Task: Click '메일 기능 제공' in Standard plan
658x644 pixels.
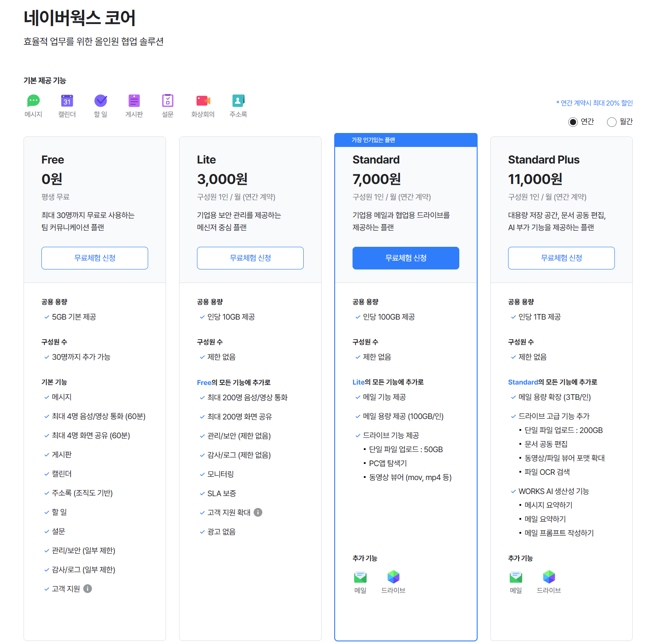Action: click(x=384, y=397)
